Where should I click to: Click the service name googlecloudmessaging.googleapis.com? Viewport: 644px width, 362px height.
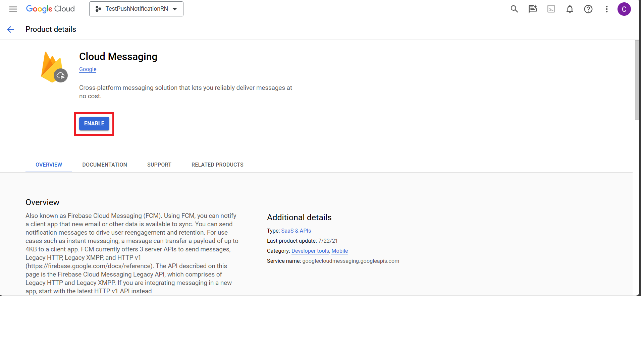click(x=351, y=261)
